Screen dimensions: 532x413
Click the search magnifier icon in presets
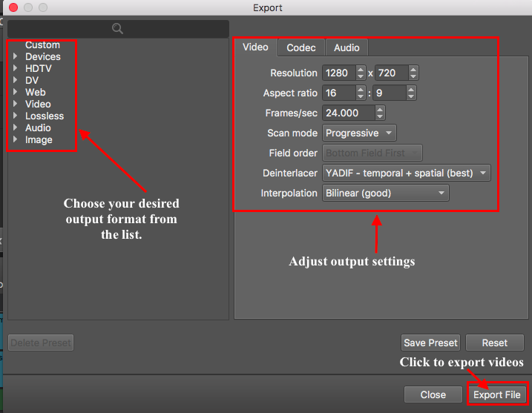[x=117, y=28]
